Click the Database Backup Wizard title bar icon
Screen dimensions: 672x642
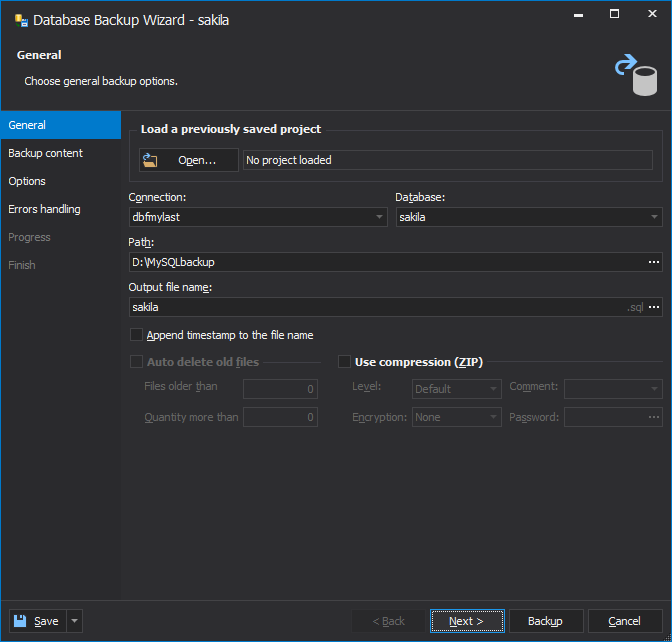pyautogui.click(x=21, y=21)
